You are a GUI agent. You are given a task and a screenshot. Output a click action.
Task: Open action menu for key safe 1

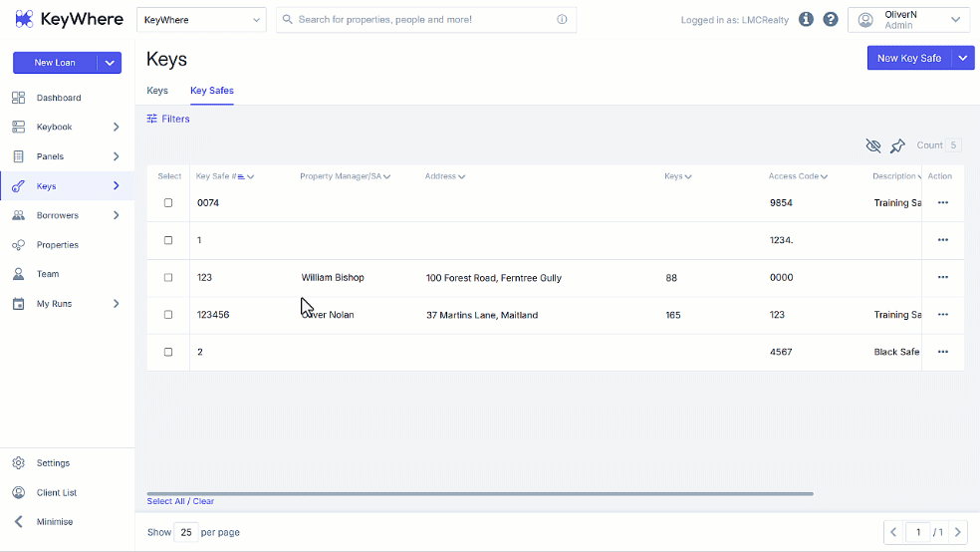tap(943, 240)
